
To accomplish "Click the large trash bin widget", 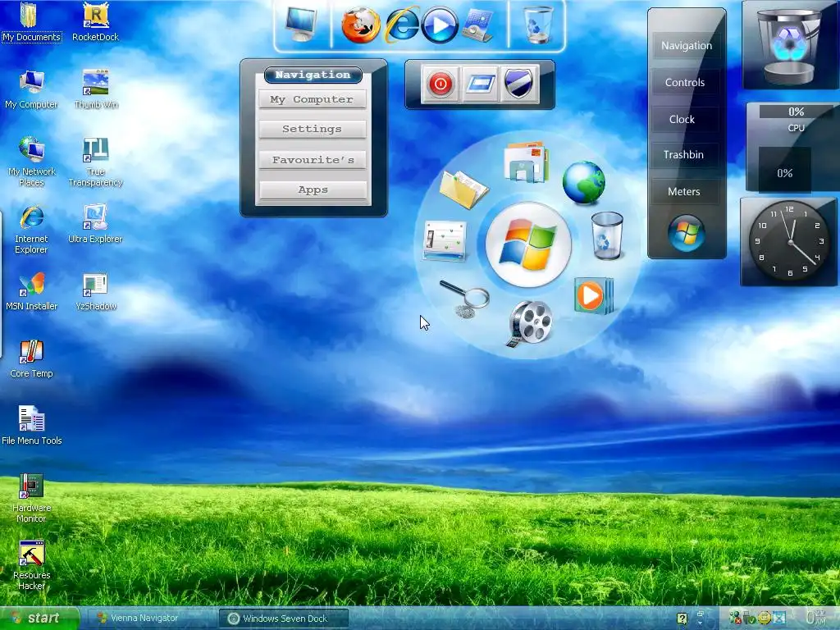I will pos(790,45).
